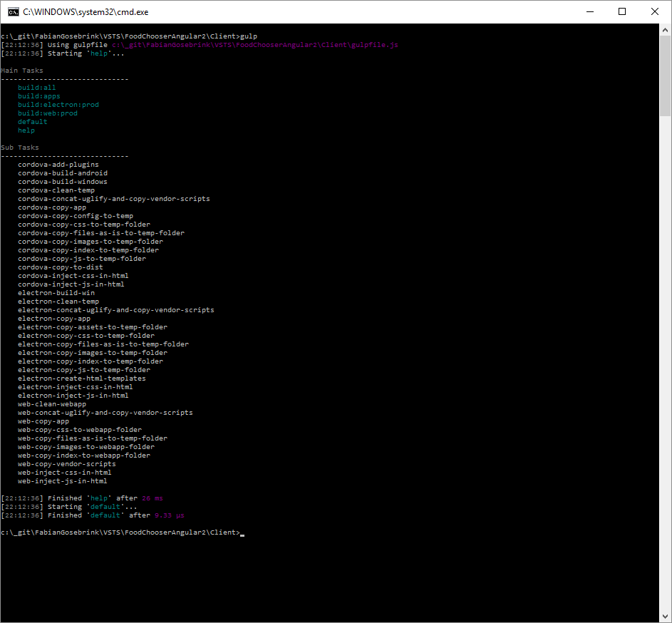Minimize the cmd.exe window
672x623 pixels.
pos(590,12)
